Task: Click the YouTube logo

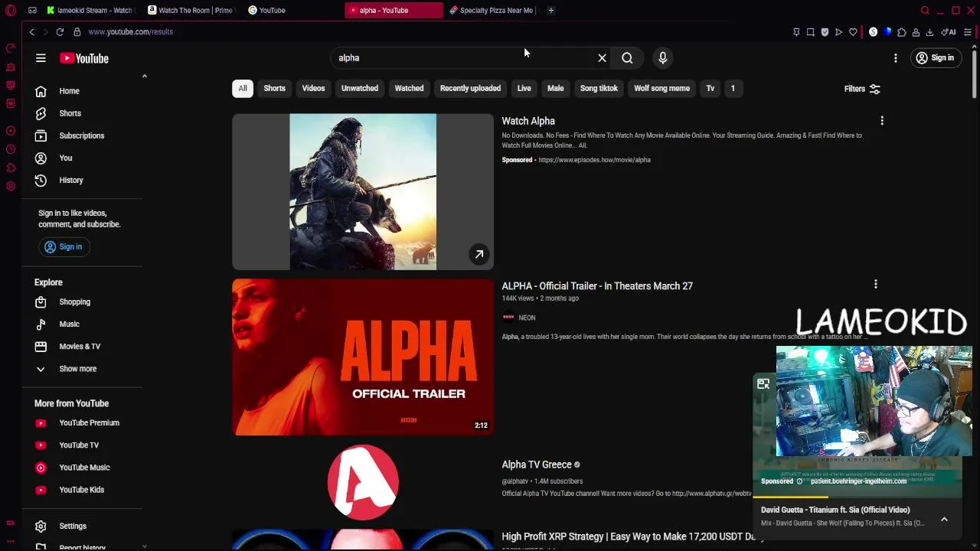Action: (x=84, y=58)
